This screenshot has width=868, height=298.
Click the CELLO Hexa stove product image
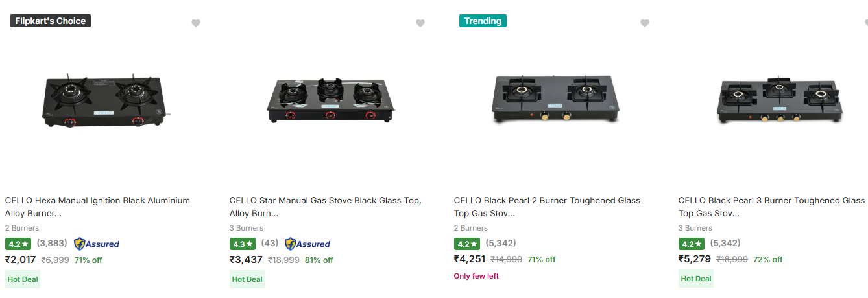point(105,101)
